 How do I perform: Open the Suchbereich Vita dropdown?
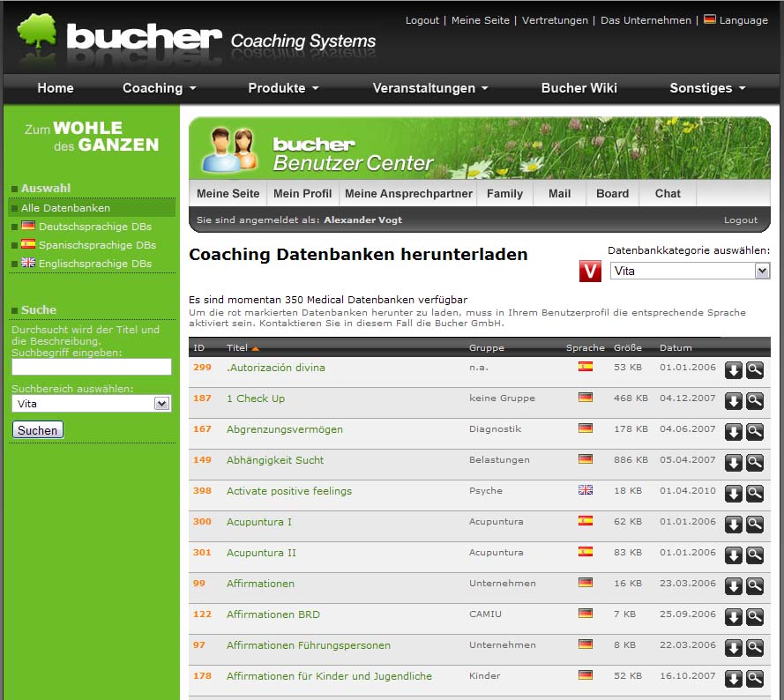click(91, 404)
